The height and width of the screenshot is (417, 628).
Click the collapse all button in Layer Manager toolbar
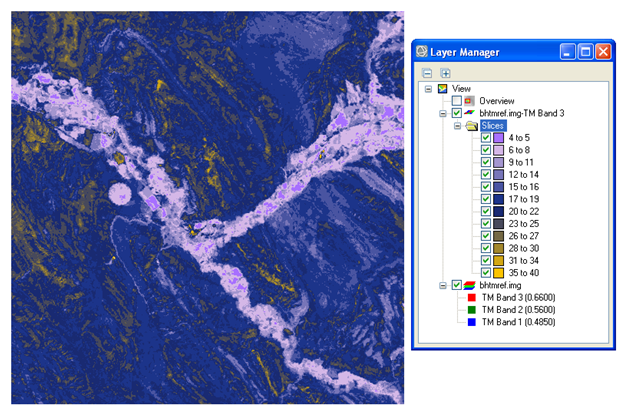tap(427, 73)
